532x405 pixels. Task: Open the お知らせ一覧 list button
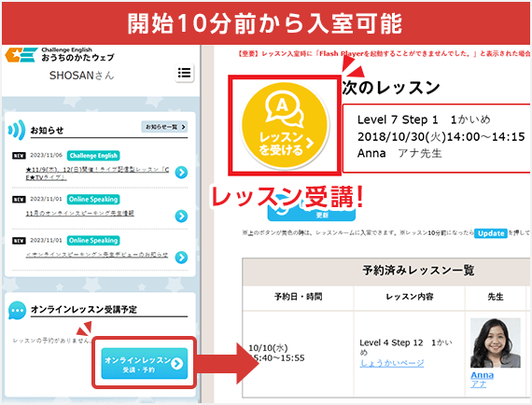164,127
